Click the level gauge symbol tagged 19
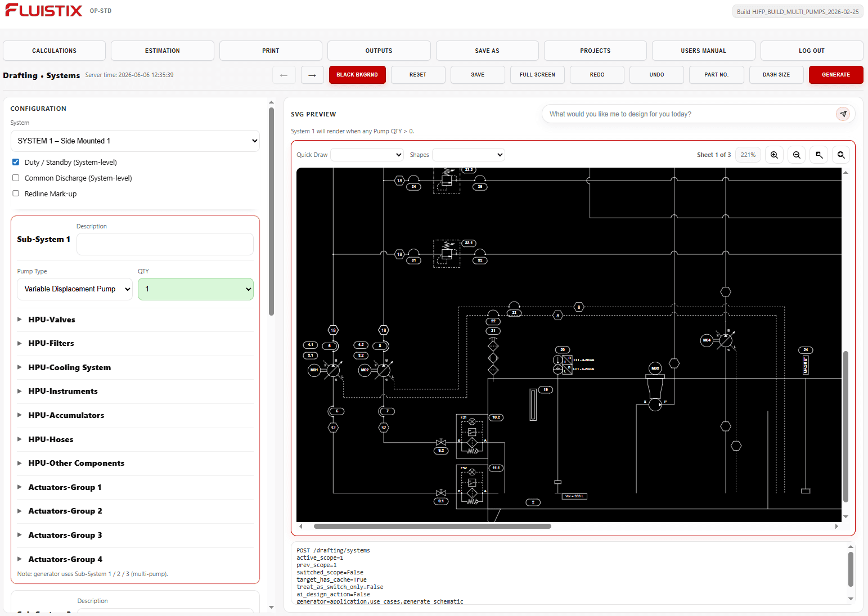868x616 pixels. click(533, 405)
